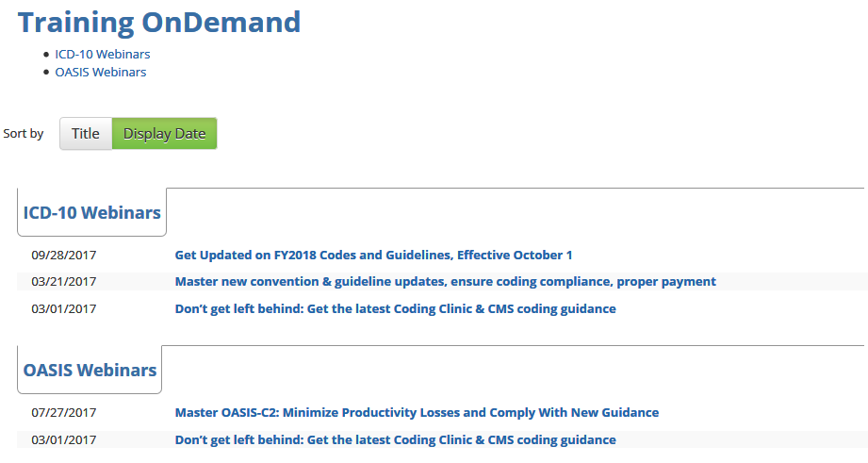
Task: Click 03/01/2017 date in OASIS section
Action: 64,439
